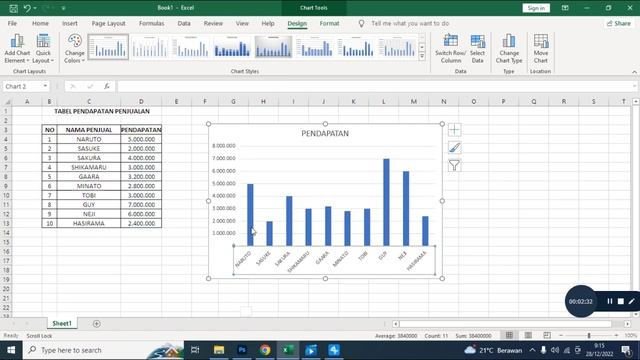Click Change Chart Type
640x360 pixels.
click(509, 49)
